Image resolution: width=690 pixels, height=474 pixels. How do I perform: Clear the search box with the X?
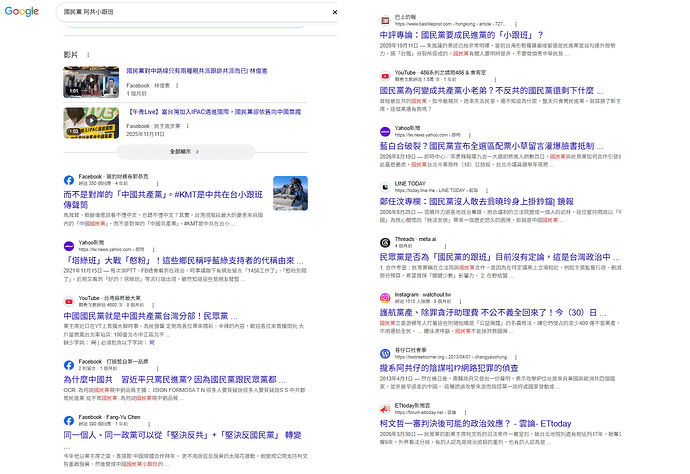334,12
